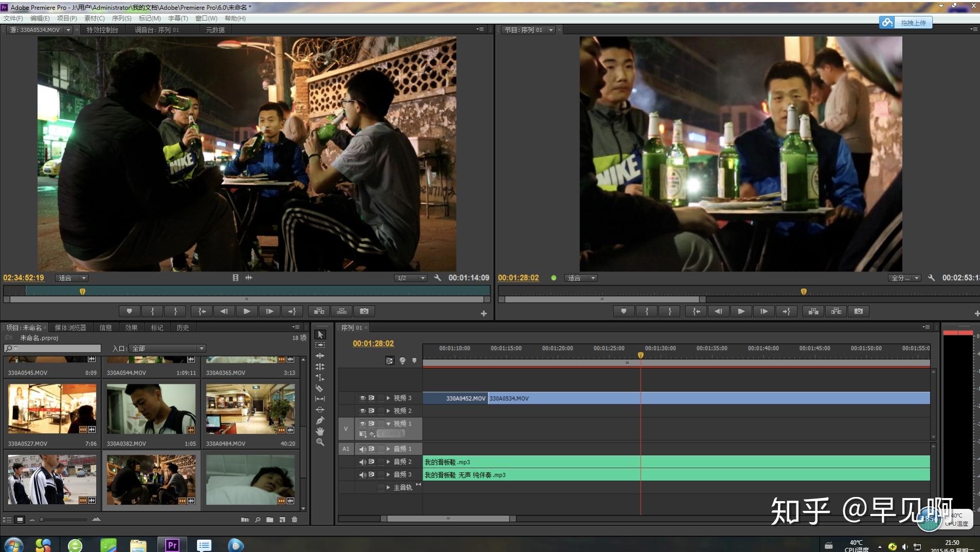Viewport: 980px width, 552px height.
Task: Create new bin in project panel
Action: click(x=270, y=520)
